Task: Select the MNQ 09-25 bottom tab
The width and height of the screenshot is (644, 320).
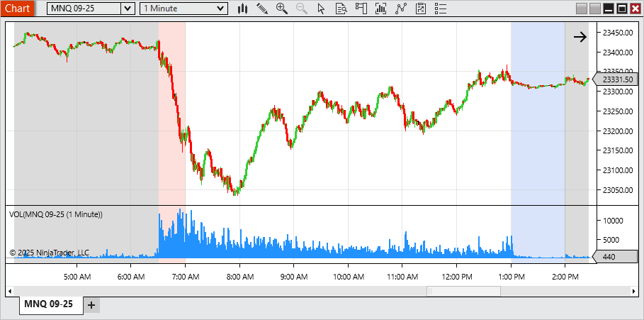Action: coord(48,304)
